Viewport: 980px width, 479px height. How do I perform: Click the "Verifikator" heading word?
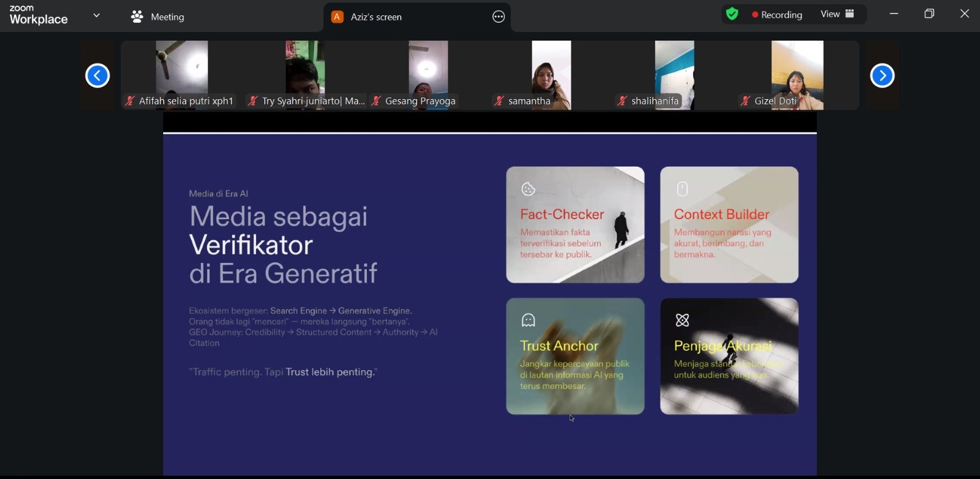(x=251, y=245)
